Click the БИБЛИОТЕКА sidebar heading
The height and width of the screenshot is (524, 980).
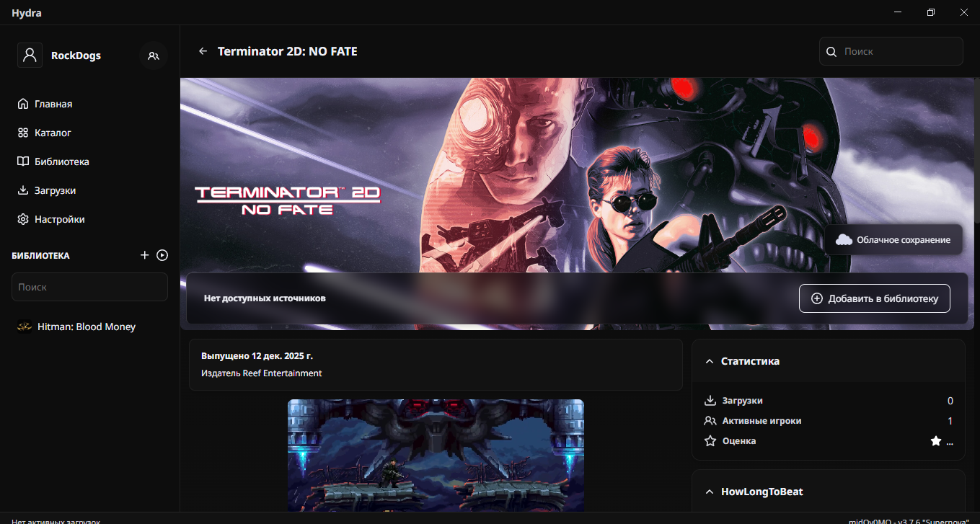[x=40, y=256]
